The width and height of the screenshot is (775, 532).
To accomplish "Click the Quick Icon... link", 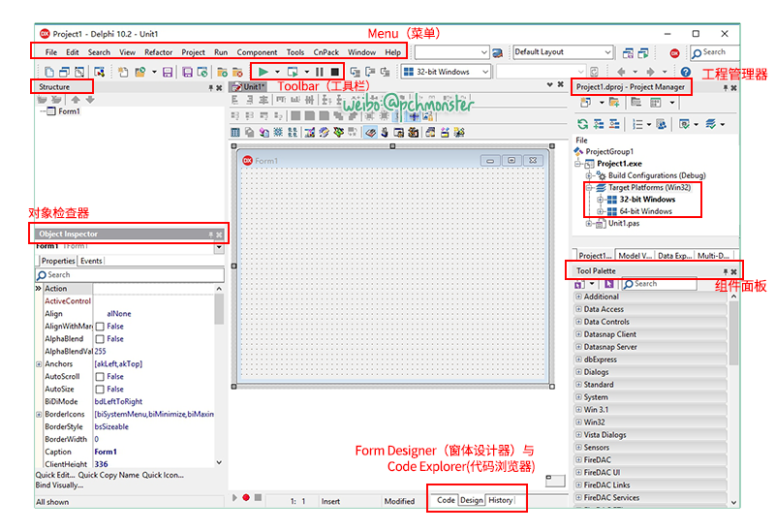I will (163, 475).
